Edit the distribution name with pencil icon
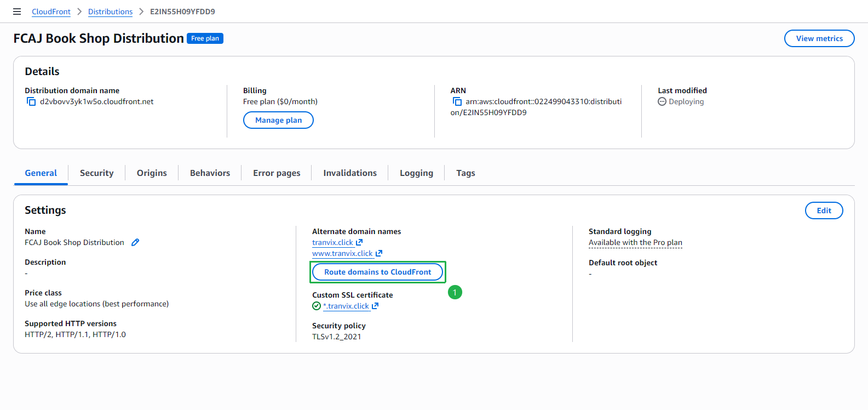The image size is (868, 410). coord(135,242)
